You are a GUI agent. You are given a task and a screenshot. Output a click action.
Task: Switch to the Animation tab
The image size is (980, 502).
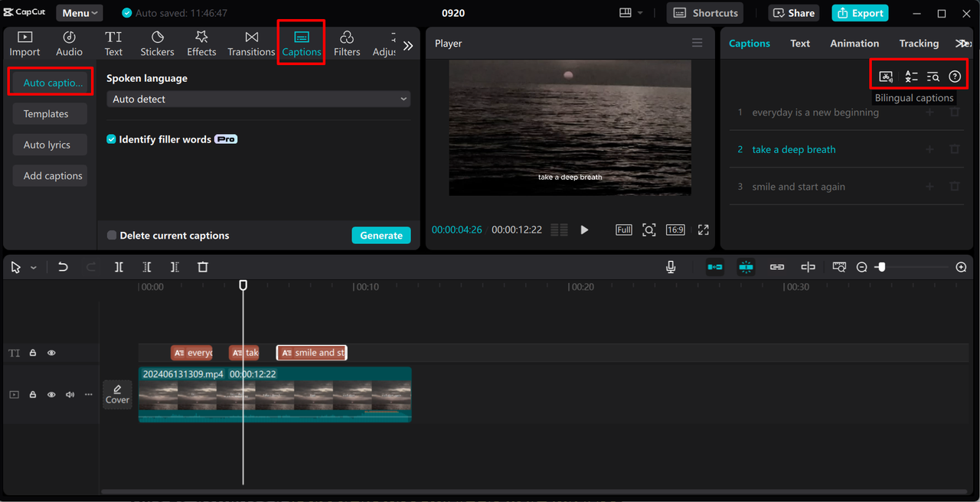854,44
